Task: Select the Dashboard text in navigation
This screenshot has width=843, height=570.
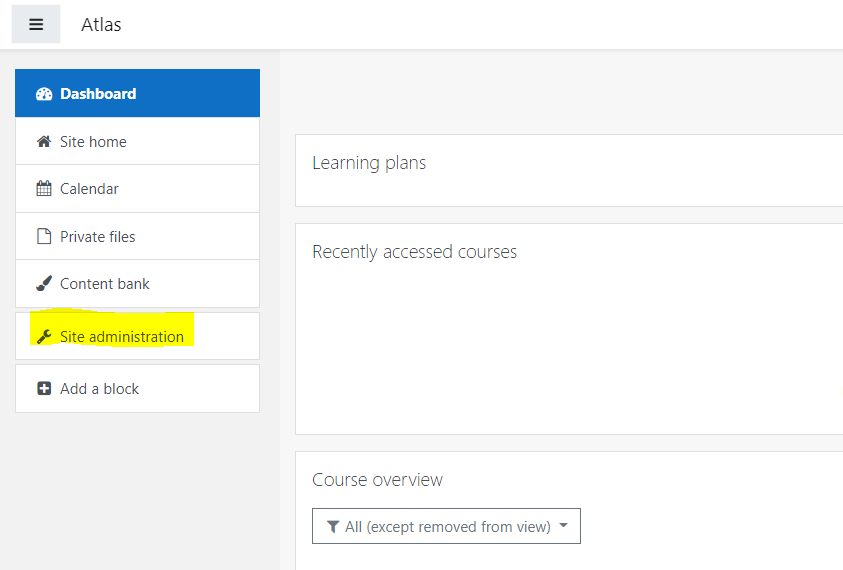Action: pyautogui.click(x=98, y=94)
